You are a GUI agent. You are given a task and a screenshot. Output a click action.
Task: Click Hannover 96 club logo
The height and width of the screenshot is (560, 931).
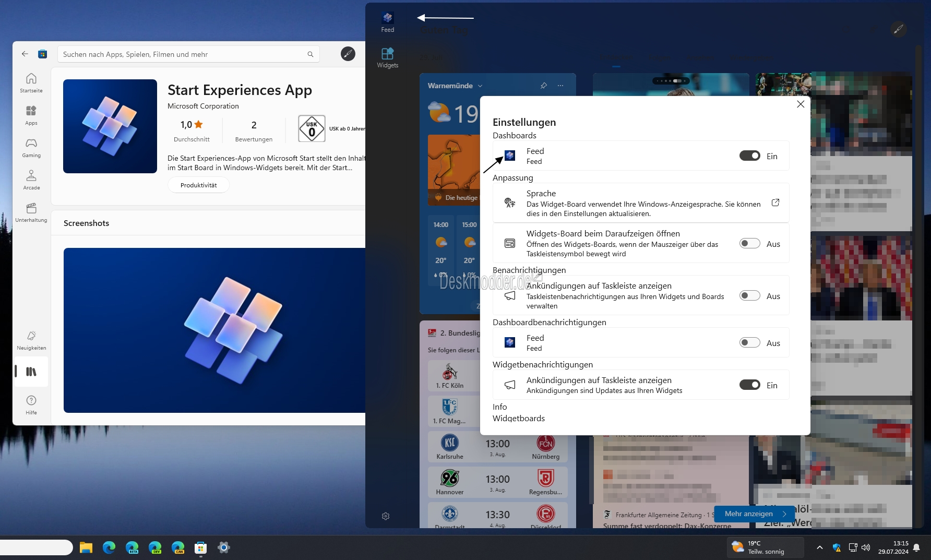pos(449,478)
